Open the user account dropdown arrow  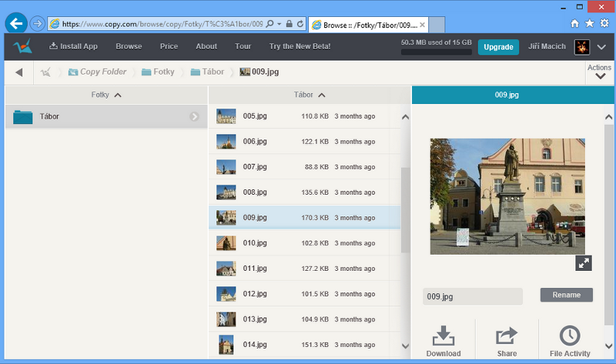[601, 47]
